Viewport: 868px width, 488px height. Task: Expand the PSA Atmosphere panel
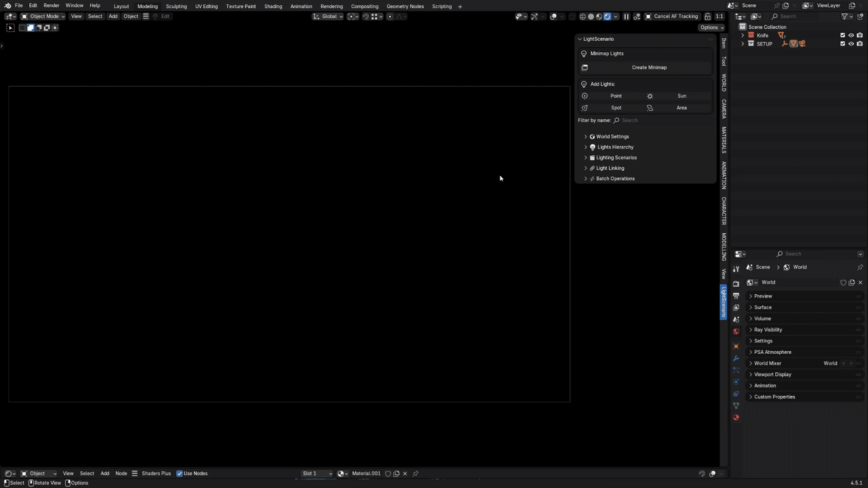[804, 352]
